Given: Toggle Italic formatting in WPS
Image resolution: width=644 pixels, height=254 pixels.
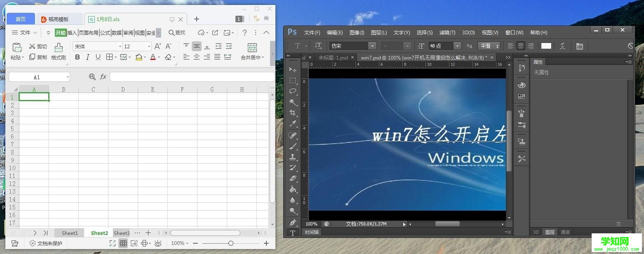Looking at the screenshot, I should 87,57.
